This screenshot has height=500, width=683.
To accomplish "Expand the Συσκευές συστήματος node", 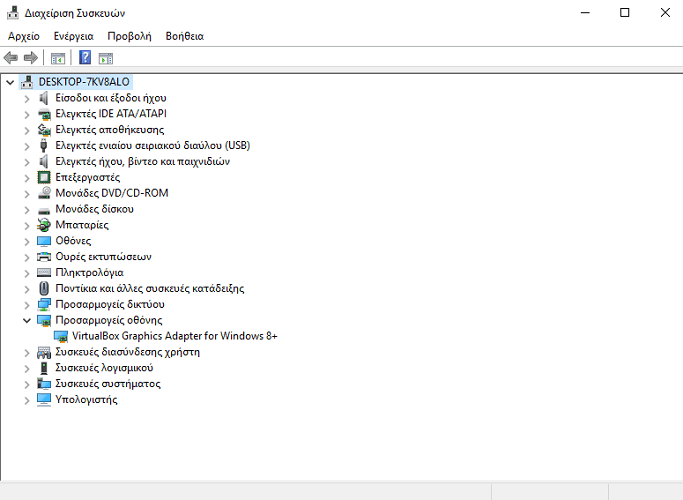I will (27, 385).
